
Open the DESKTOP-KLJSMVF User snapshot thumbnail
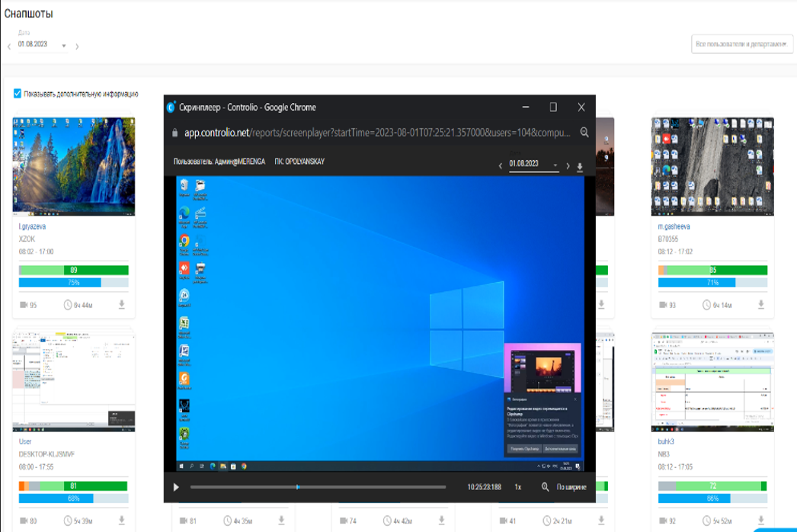coord(74,382)
